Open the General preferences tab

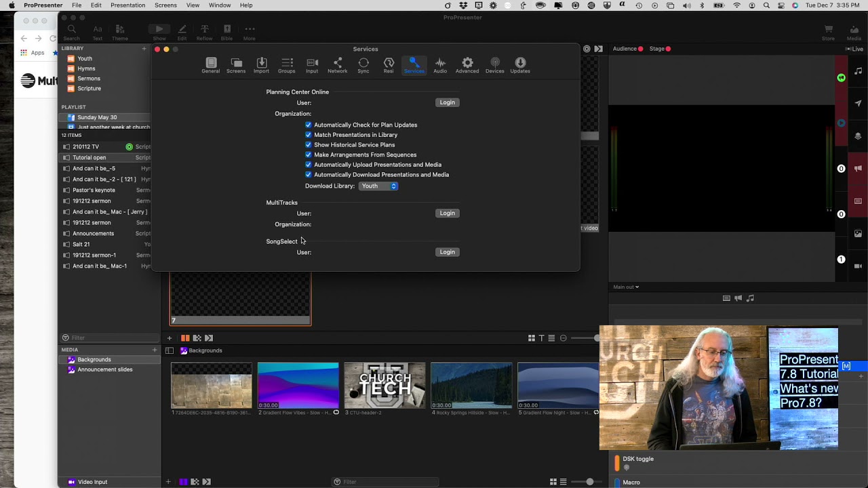coord(210,65)
